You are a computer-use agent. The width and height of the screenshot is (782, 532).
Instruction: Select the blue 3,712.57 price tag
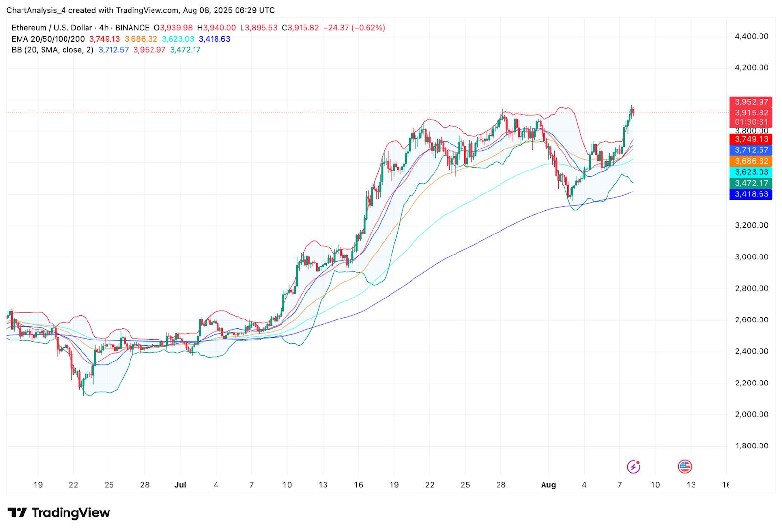pyautogui.click(x=750, y=150)
